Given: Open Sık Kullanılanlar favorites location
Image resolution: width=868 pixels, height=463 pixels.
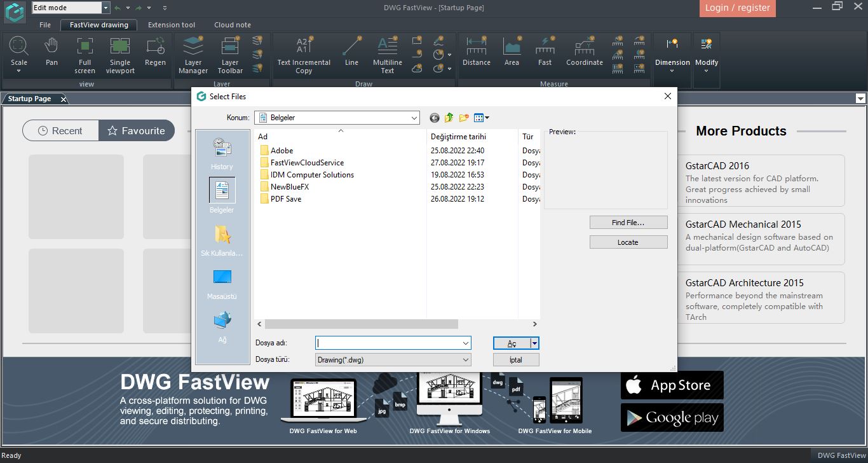Looking at the screenshot, I should point(222,240).
